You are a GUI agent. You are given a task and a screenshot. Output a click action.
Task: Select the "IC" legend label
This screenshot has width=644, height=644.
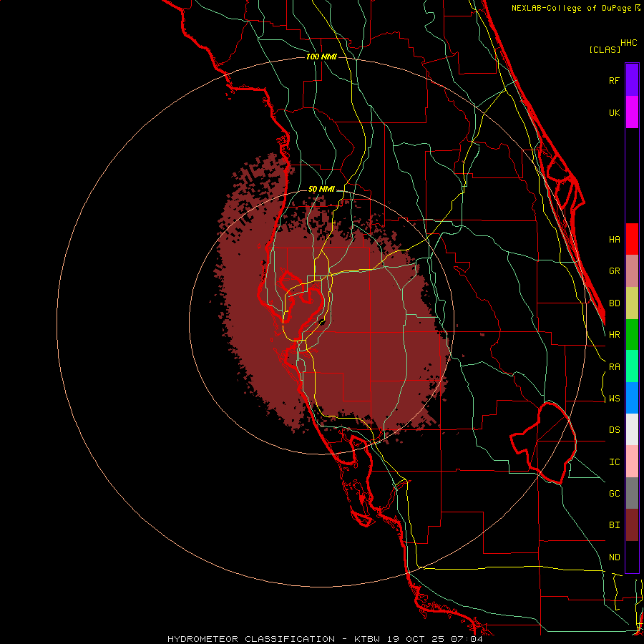click(614, 462)
